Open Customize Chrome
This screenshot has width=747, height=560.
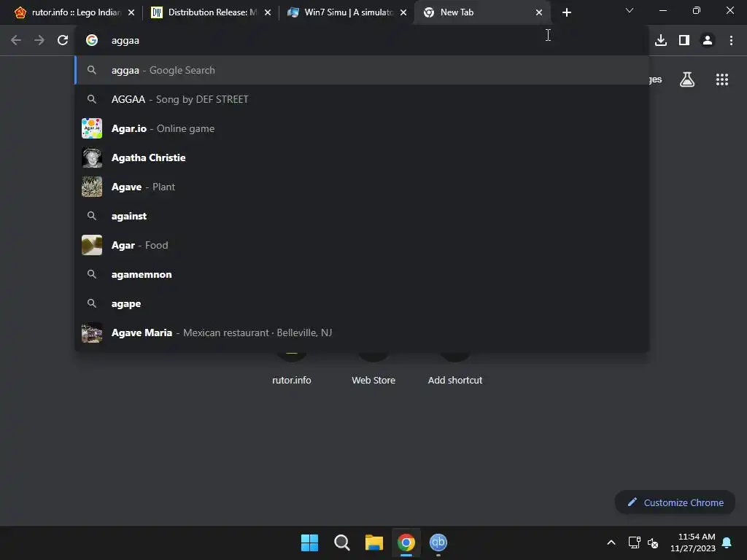click(x=675, y=502)
